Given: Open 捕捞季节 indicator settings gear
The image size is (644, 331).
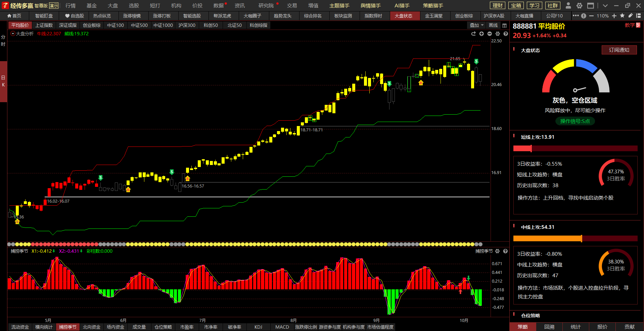Looking at the screenshot, I should (x=497, y=251).
